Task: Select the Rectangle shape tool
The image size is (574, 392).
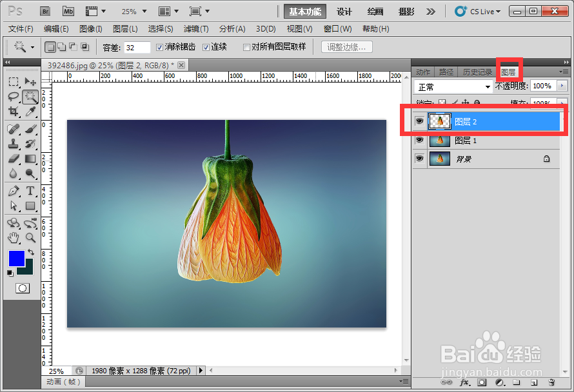Action: (x=30, y=206)
